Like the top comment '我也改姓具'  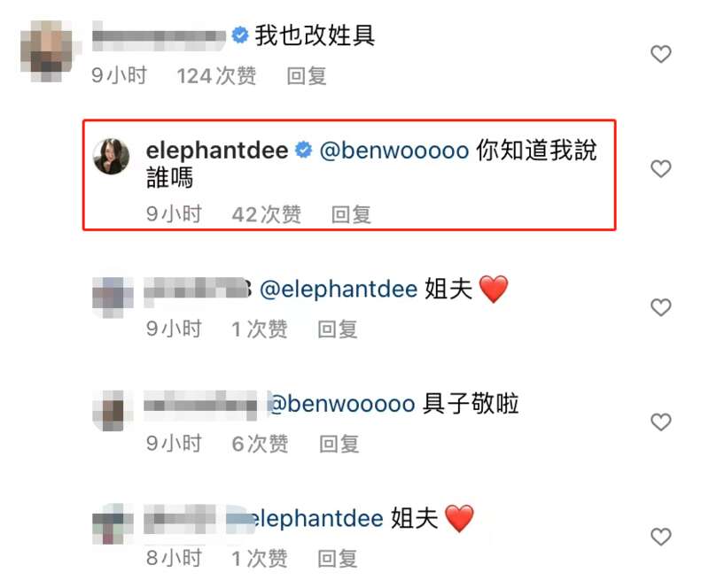660,54
